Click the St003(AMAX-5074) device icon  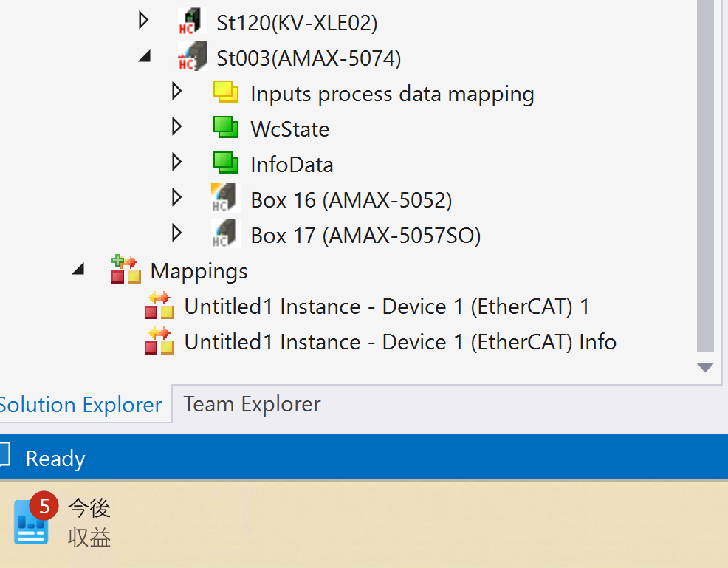(x=193, y=57)
